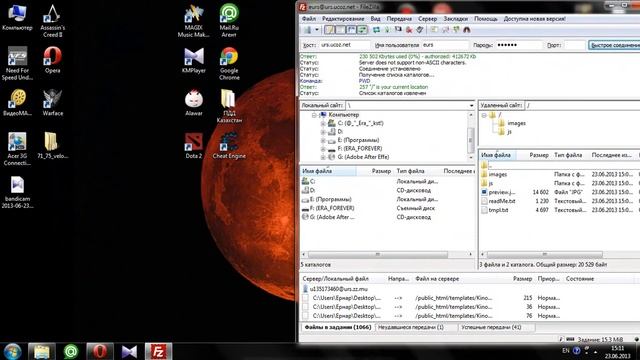Viewport: 640px width, 360px height.
Task: Switch to Неудавшиеся передачи (1) tab
Action: tap(411, 327)
